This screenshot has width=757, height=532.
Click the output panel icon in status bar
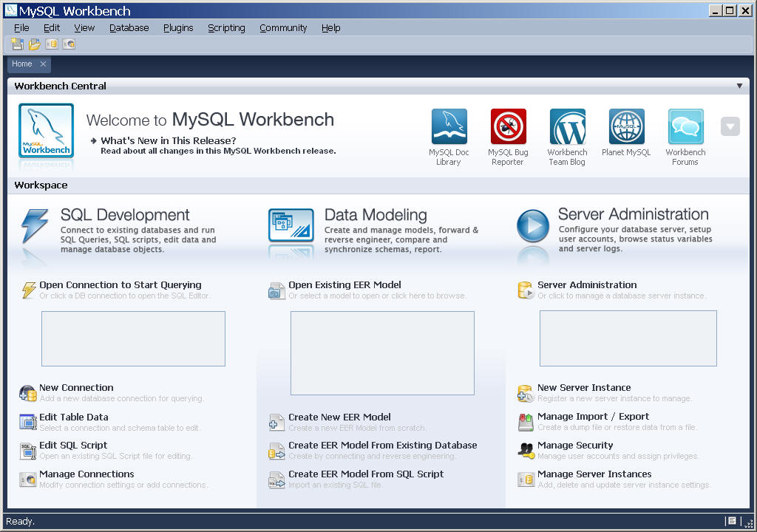pos(732,521)
